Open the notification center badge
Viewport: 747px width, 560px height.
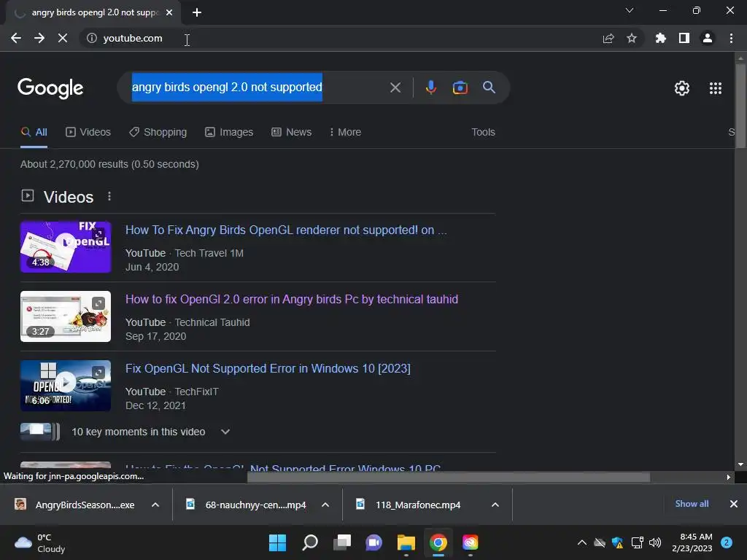[727, 542]
